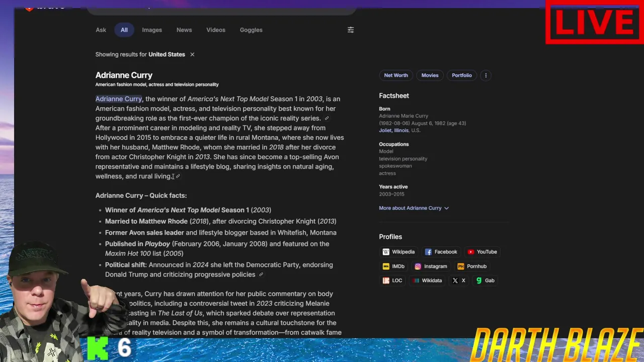
Task: Click the Net Worth chip
Action: (x=396, y=75)
